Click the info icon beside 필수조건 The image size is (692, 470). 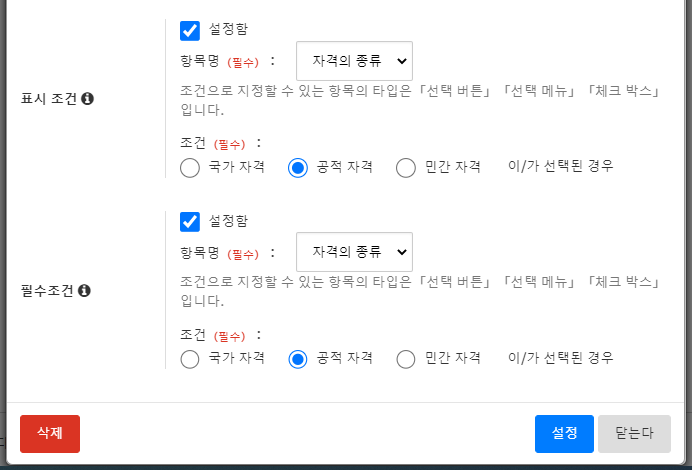pos(85,291)
